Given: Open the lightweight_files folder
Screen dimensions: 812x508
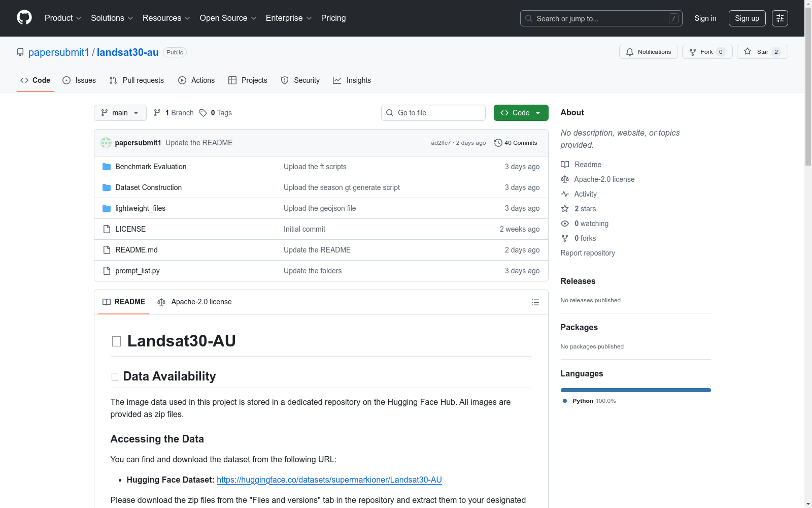Looking at the screenshot, I should (x=140, y=208).
